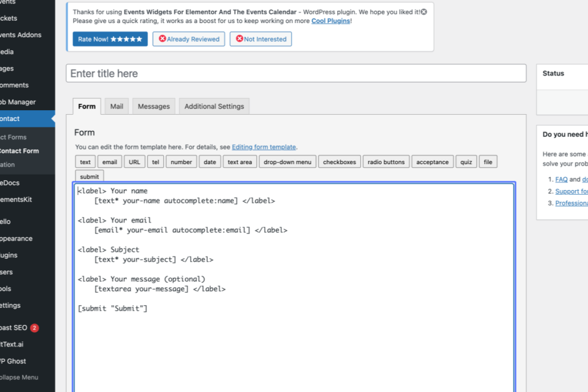Insert a drop-down menu tag
588x392 pixels.
coord(287,162)
